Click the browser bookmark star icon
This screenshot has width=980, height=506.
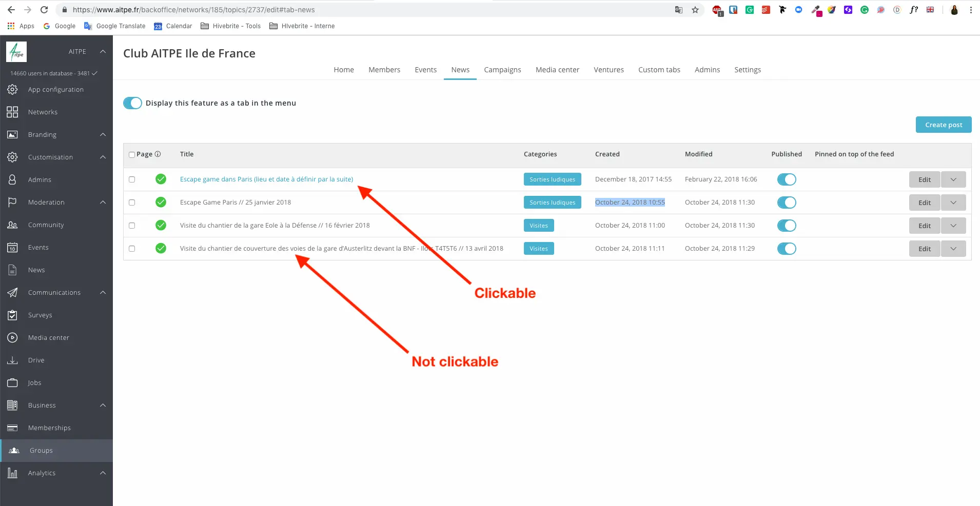click(x=695, y=10)
